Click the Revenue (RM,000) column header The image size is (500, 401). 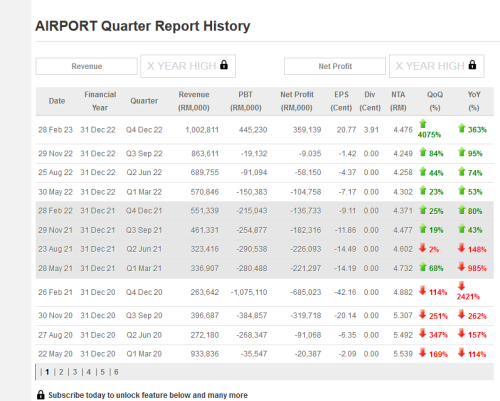(x=194, y=101)
